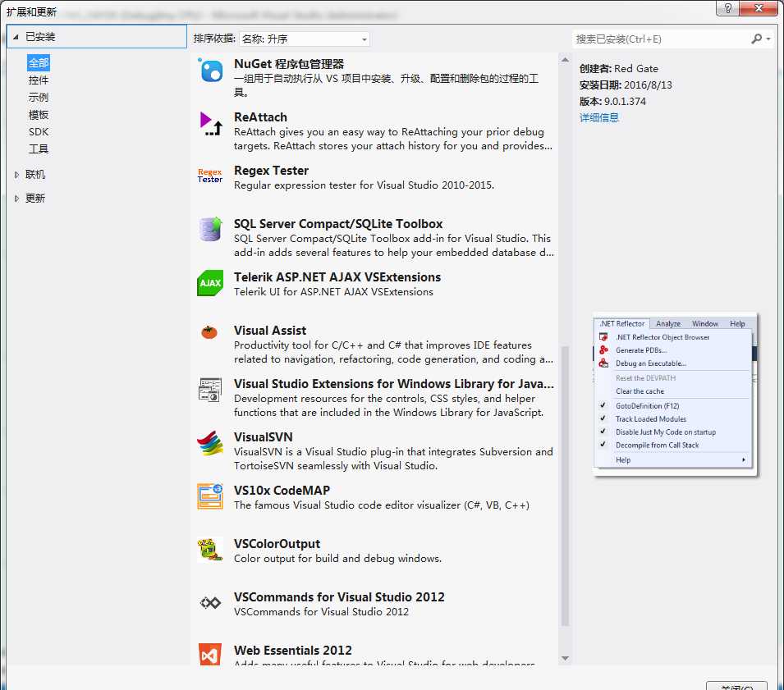This screenshot has width=784, height=690.
Task: Select the VisualSVN colorful icon
Action: point(210,443)
